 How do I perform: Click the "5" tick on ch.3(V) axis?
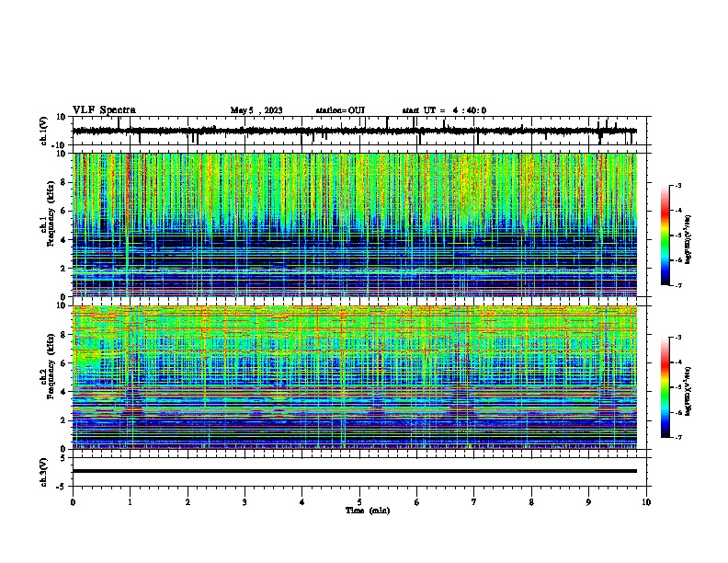pos(63,458)
